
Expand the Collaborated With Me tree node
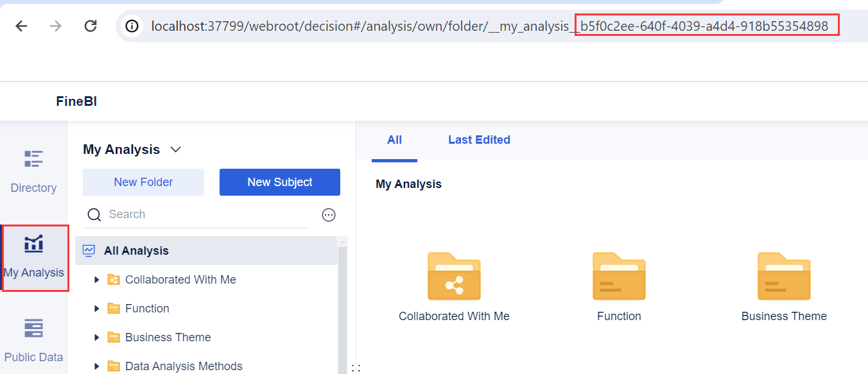97,280
